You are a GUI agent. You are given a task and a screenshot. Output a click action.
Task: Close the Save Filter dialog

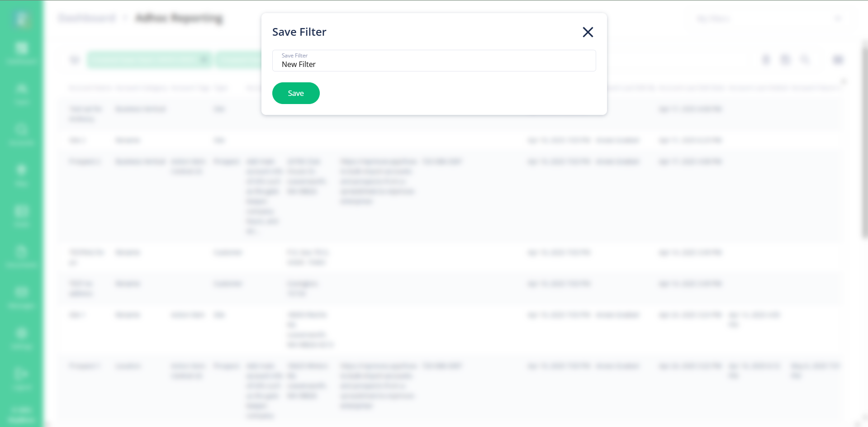click(x=588, y=32)
